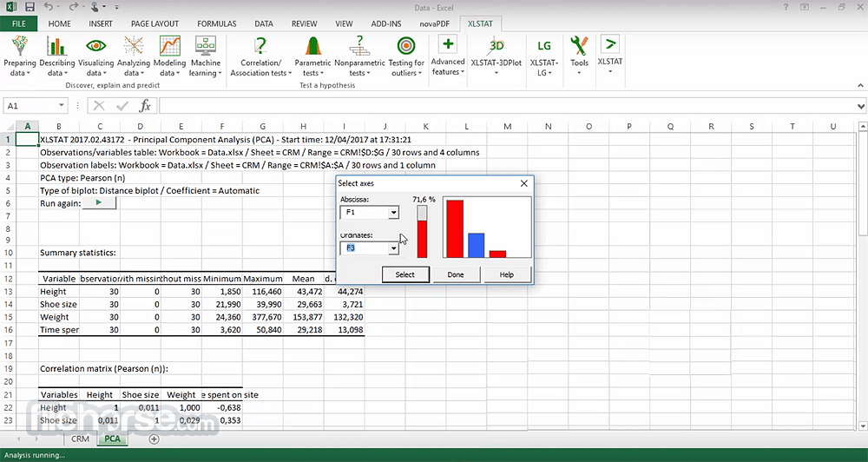Open the FILE backstage tab
Viewport: 868px width, 462px height.
[x=19, y=23]
